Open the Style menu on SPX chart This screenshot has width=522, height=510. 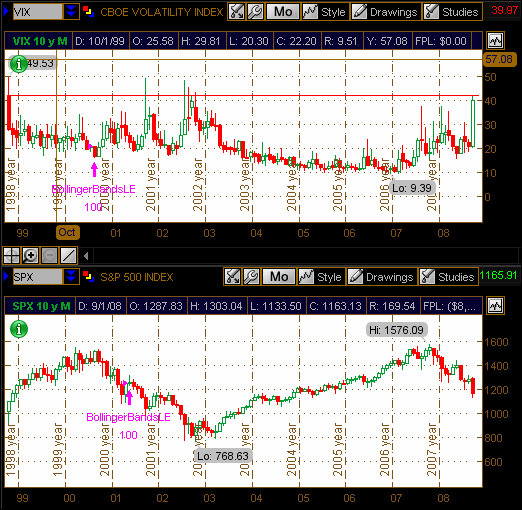pos(321,276)
